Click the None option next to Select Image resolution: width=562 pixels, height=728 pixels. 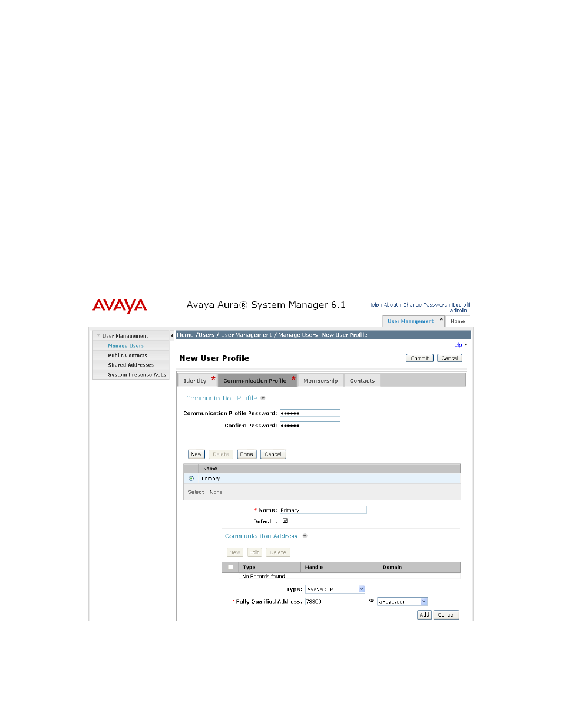[216, 492]
